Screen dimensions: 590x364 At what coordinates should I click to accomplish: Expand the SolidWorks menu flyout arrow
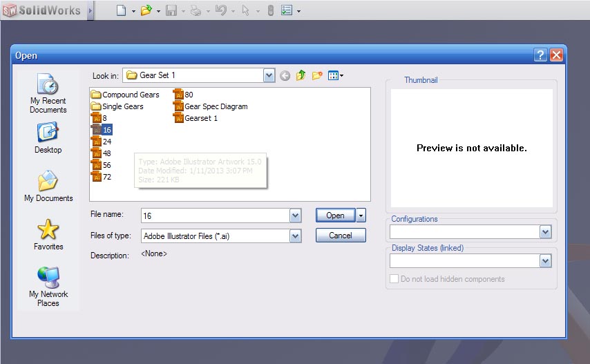91,10
